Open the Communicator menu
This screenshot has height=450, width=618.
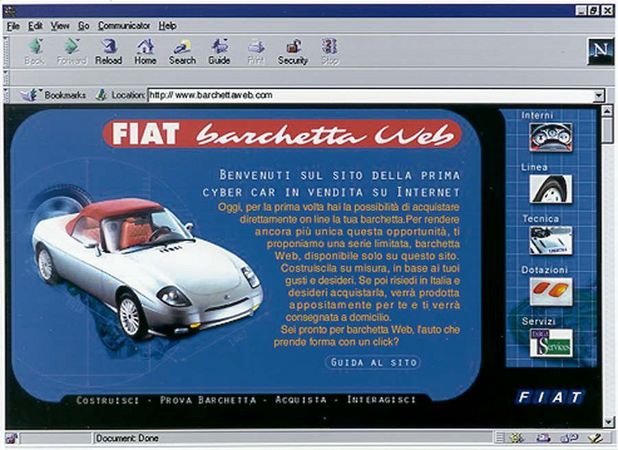(123, 25)
